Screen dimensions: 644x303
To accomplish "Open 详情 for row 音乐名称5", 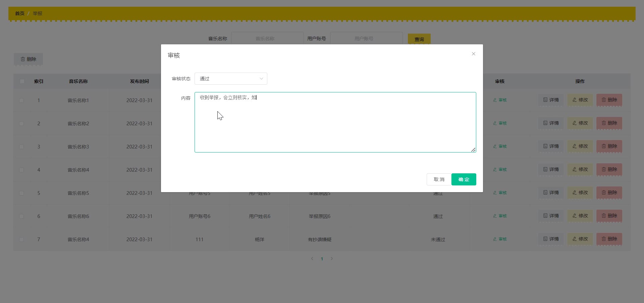I will point(551,192).
